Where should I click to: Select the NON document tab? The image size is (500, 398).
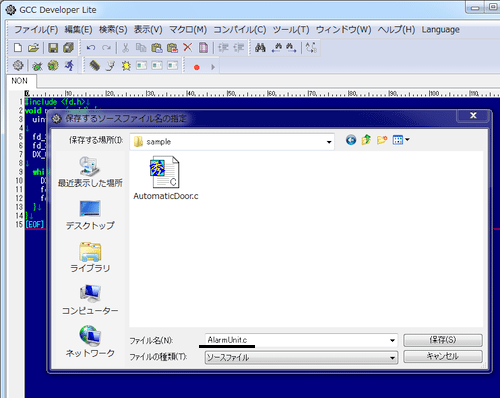(20, 81)
